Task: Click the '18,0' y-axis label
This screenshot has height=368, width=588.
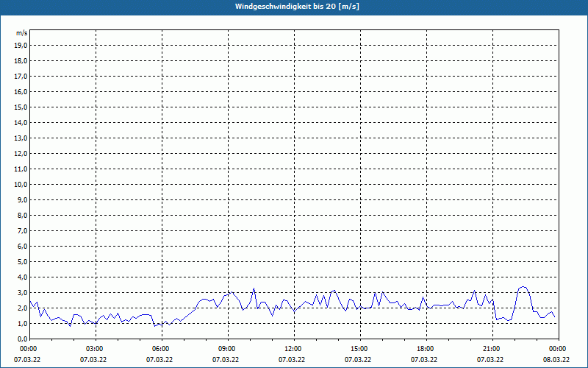Action: [x=21, y=61]
